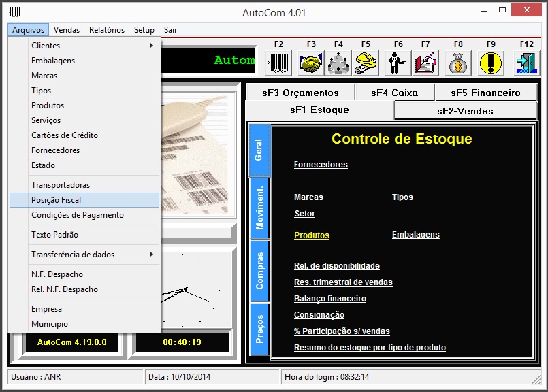This screenshot has height=392, width=548.
Task: Switch to the sF1-Estoque tab
Action: (320, 110)
